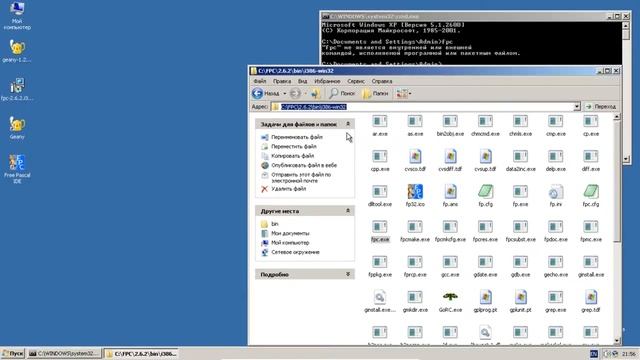Select the cp.exe file icon
Screen dimensions: 640x360
click(591, 121)
